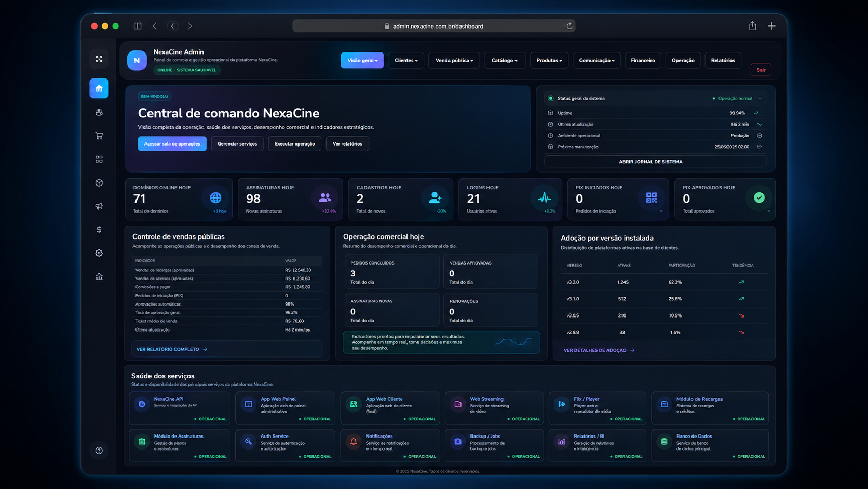Click the Online - Sistema Saudável badge
Screen dimensions: 868x489
click(x=187, y=70)
